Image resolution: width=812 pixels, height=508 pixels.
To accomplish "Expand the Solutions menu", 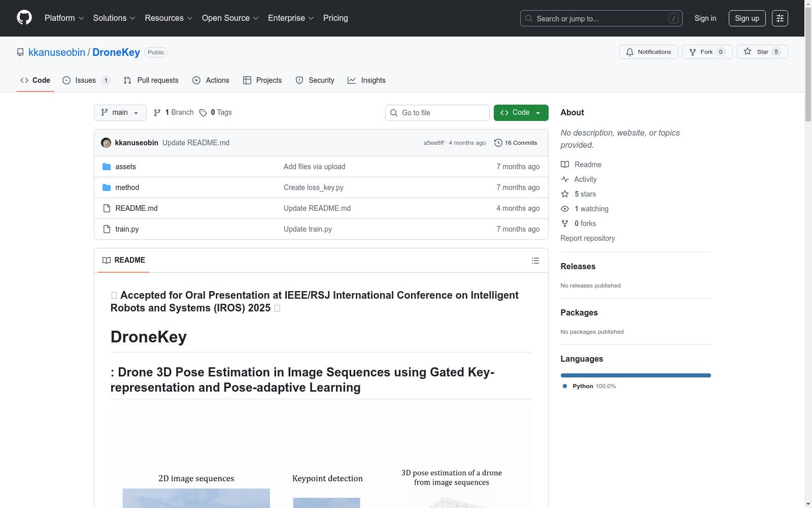I will 114,18.
